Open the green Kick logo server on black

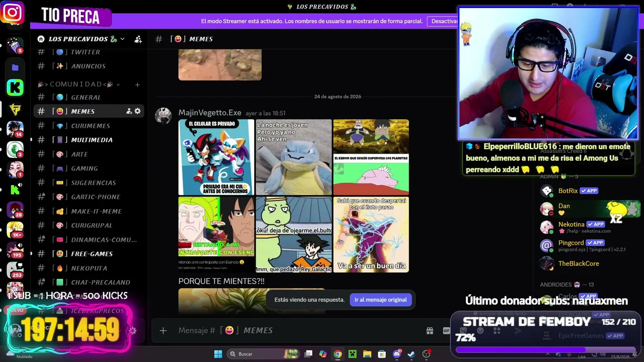coord(15,87)
